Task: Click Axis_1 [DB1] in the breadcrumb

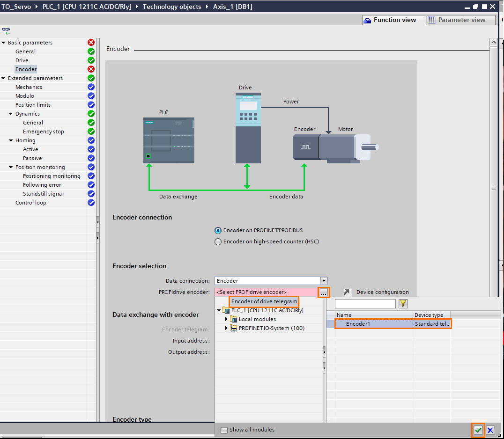Action: coord(233,7)
